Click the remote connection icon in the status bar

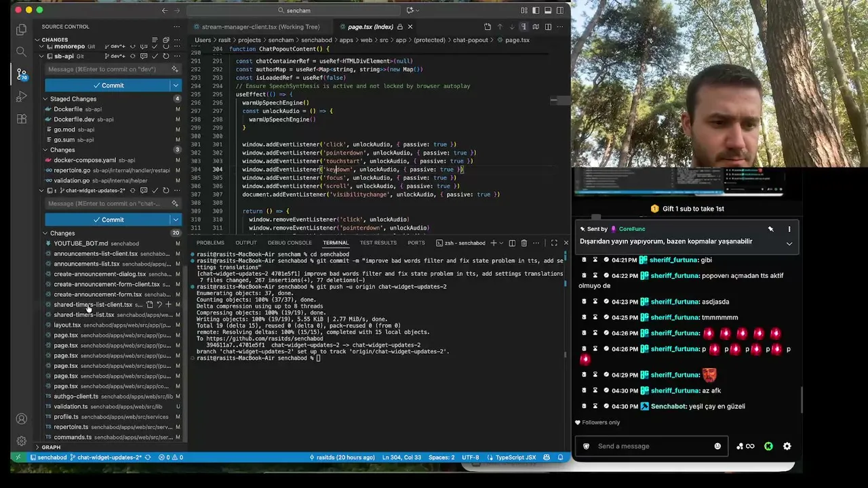(19, 457)
